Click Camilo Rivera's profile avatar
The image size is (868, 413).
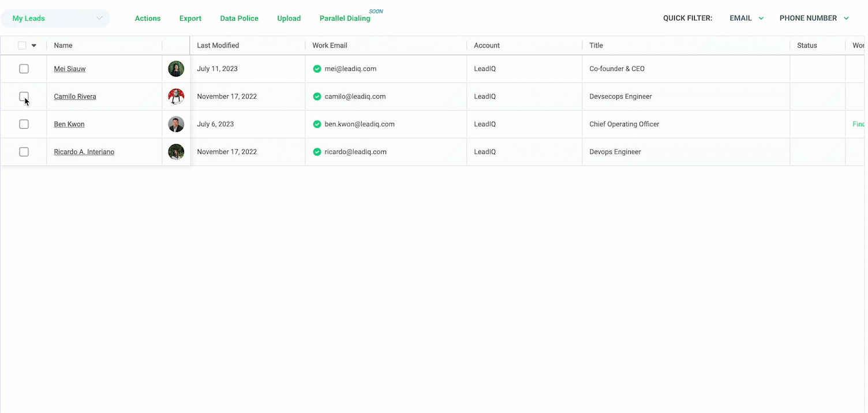click(x=176, y=96)
